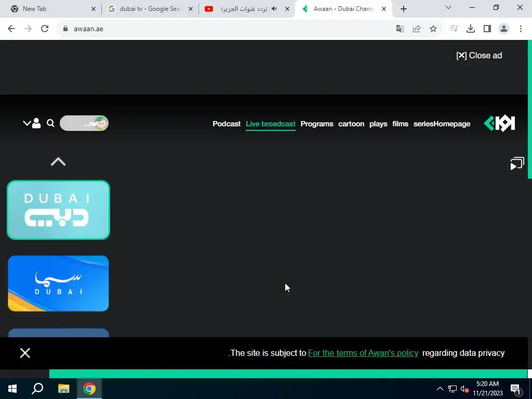This screenshot has width=532, height=399.
Task: Open the Podcast menu item
Action: point(227,124)
